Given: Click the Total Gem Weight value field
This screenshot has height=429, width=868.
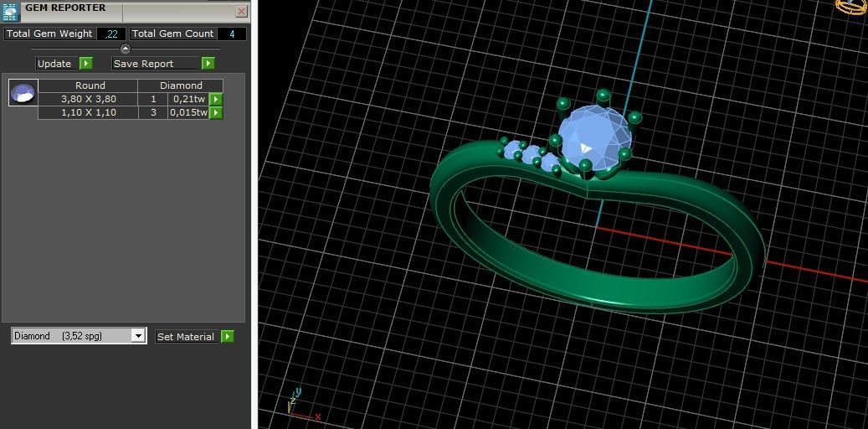Looking at the screenshot, I should (x=111, y=34).
